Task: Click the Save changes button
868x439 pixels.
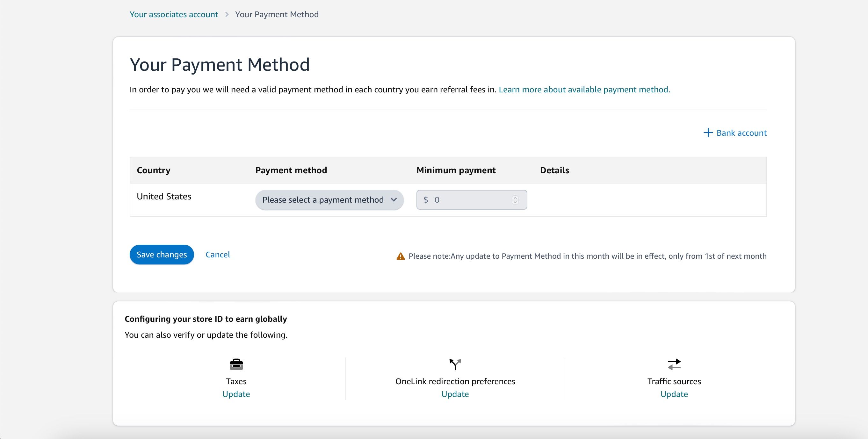Action: [162, 254]
